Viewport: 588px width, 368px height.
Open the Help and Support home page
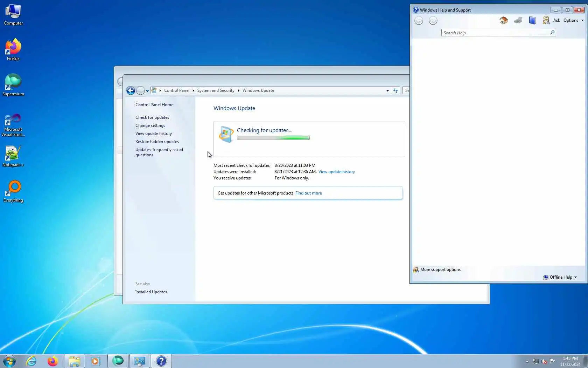[x=503, y=20]
